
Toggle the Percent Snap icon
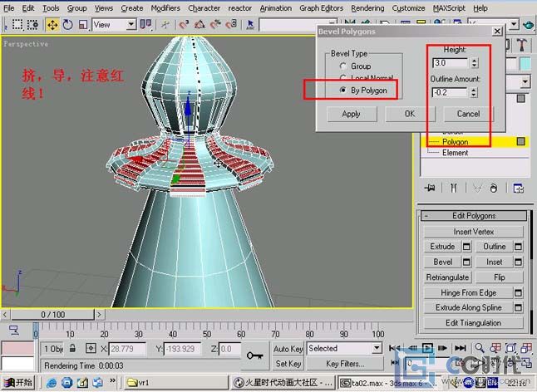(215, 25)
